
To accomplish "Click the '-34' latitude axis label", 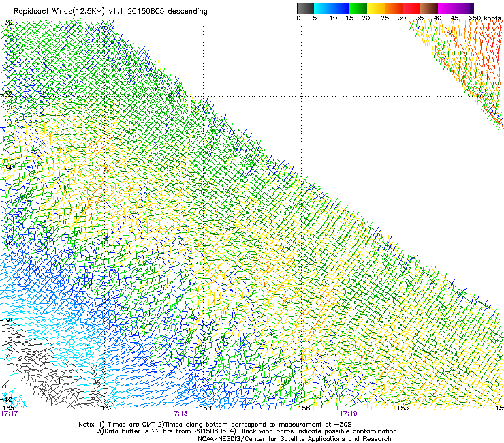I will pyautogui.click(x=6, y=168).
